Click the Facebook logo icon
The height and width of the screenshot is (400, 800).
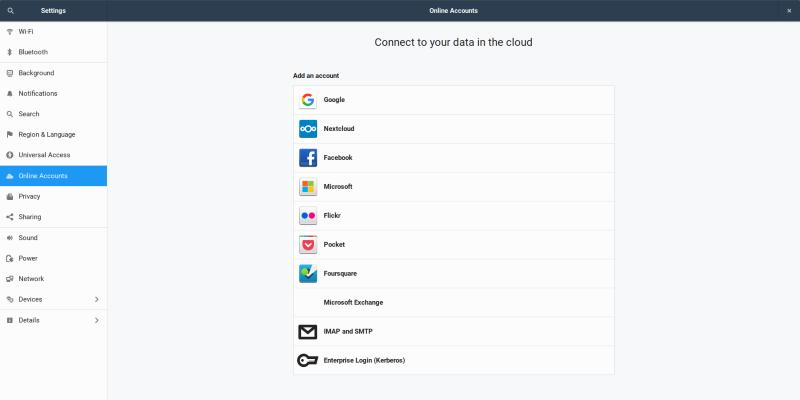click(x=308, y=158)
